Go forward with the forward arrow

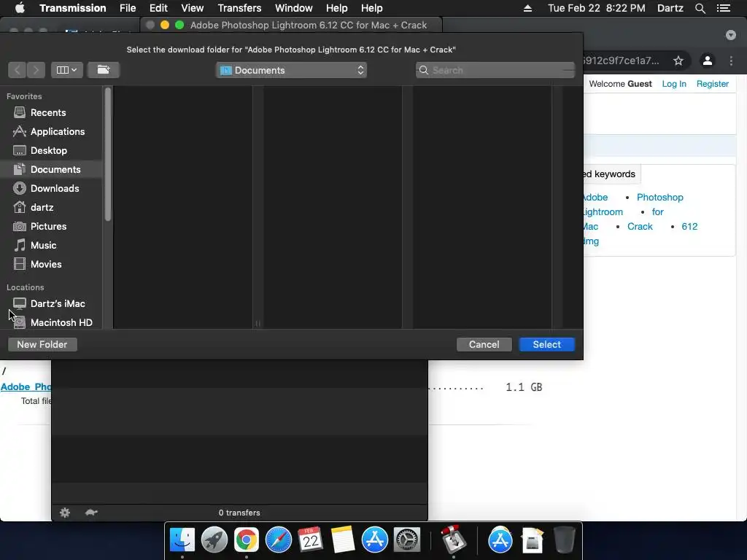click(36, 70)
